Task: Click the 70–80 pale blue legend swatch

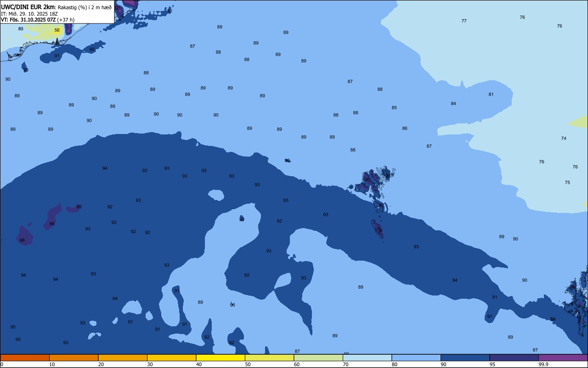Action: click(x=367, y=357)
